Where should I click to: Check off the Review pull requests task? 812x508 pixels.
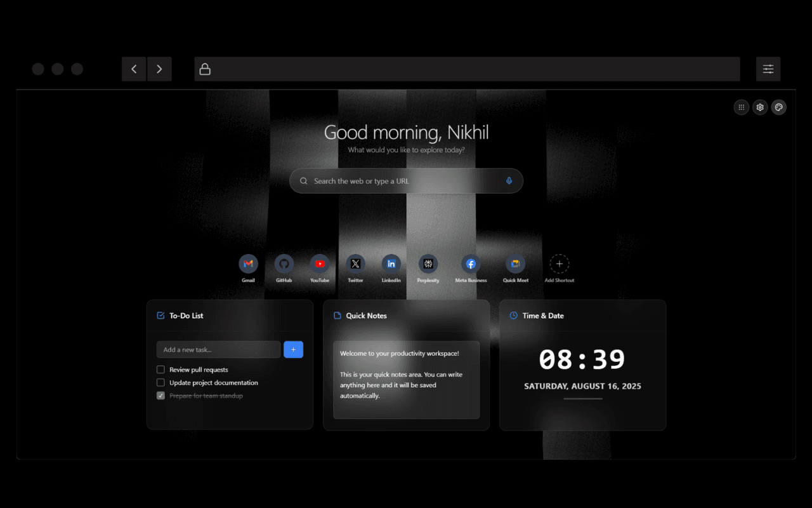click(x=160, y=369)
